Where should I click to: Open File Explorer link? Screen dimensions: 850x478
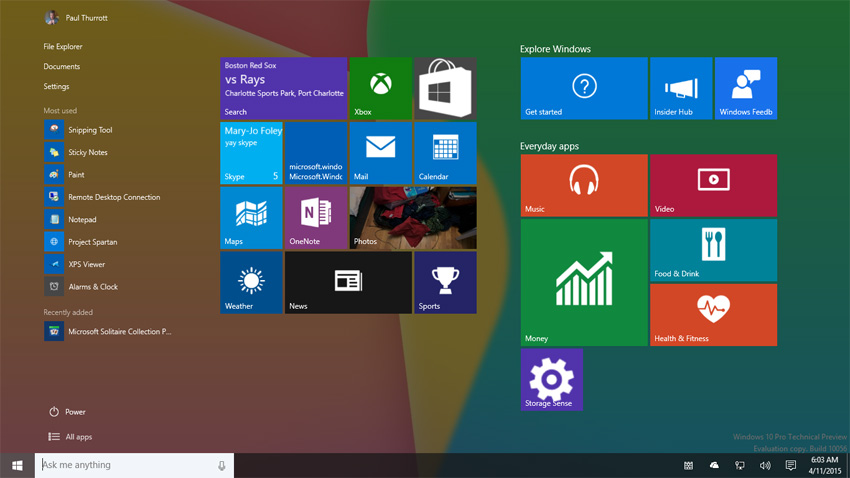63,47
